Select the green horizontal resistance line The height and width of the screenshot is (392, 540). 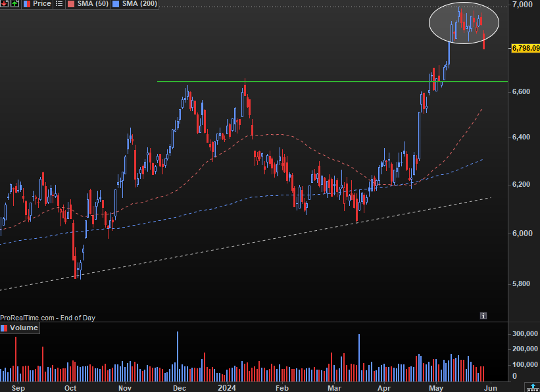pos(332,82)
